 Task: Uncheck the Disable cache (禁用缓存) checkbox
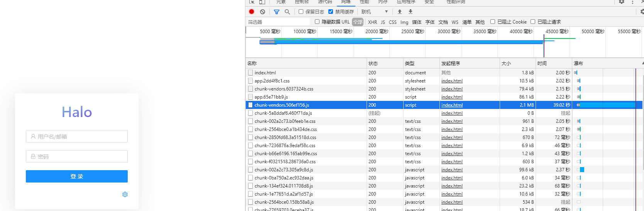click(x=331, y=12)
